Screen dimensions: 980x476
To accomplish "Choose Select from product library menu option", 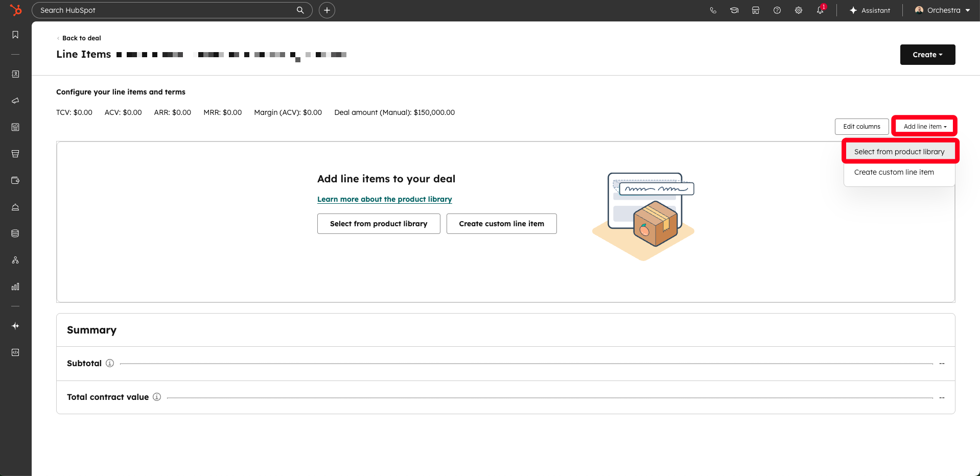I will coord(899,152).
